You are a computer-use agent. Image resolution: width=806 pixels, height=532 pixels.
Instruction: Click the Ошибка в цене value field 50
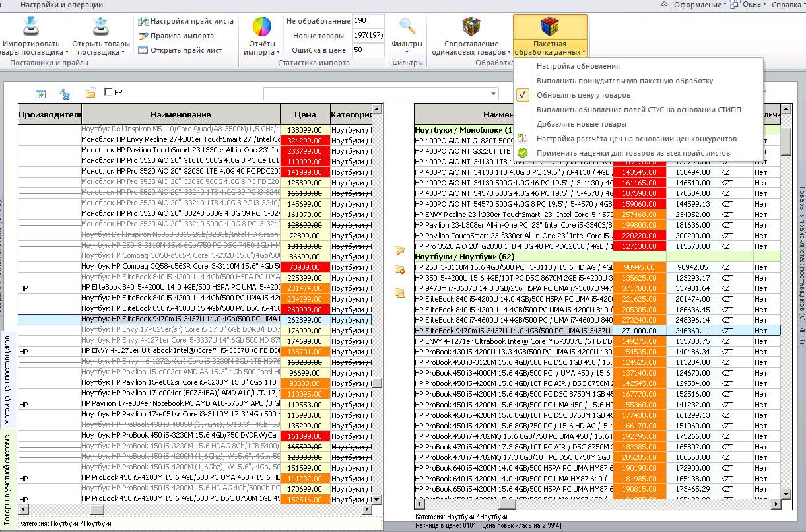coord(368,50)
